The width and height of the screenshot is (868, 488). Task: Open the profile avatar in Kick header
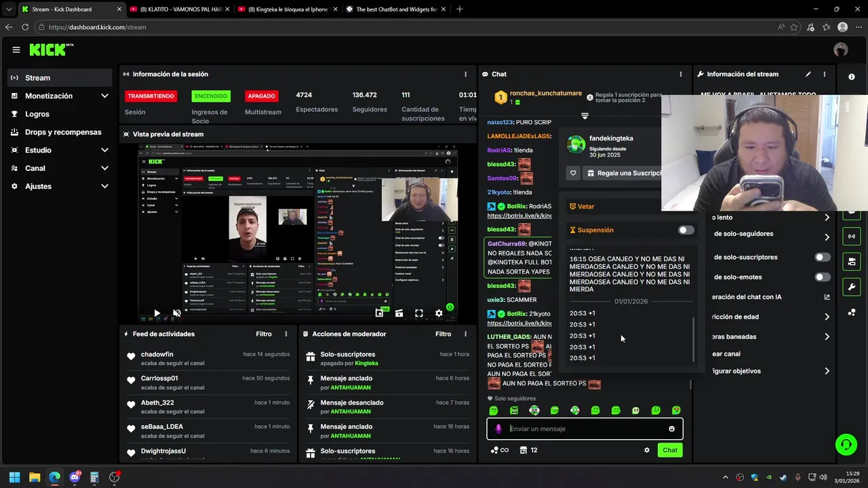pyautogui.click(x=841, y=49)
